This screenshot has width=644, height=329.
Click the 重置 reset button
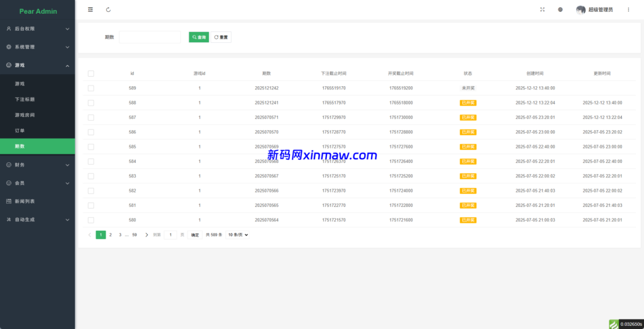[221, 37]
